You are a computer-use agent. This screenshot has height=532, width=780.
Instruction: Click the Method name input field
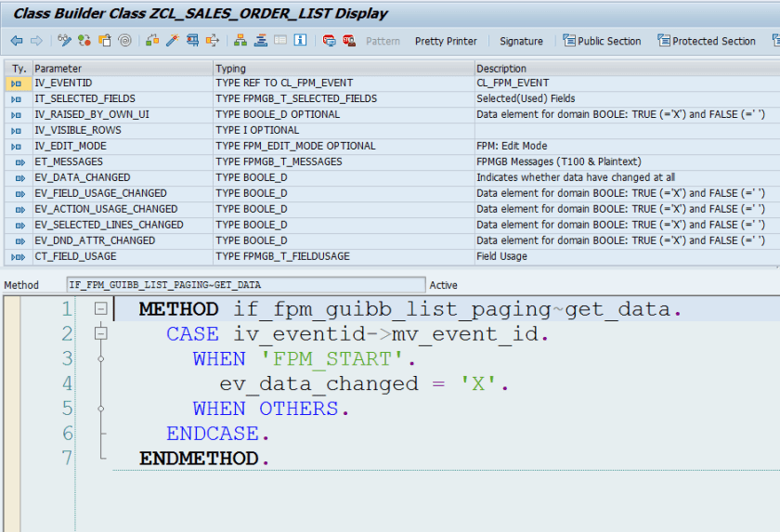246,285
